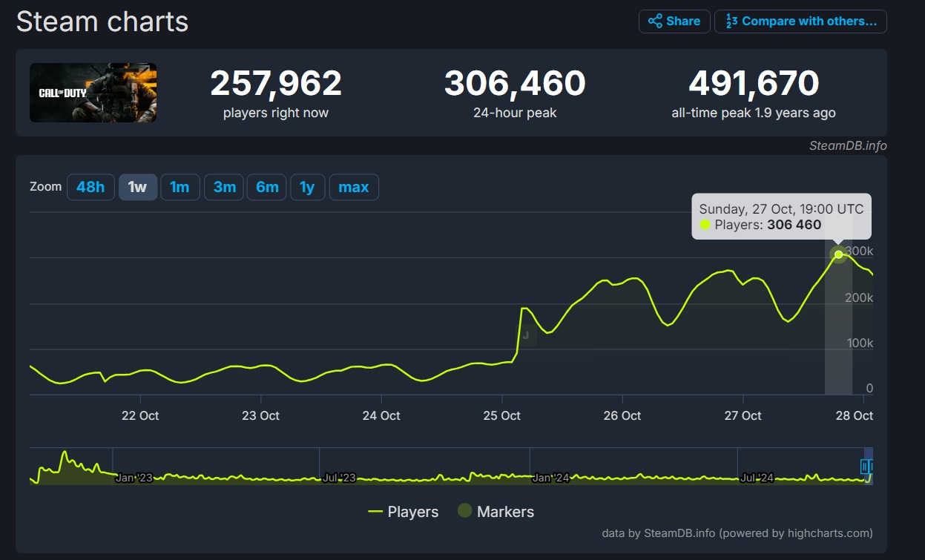
Task: Switch to the 48h zoom view
Action: (x=90, y=187)
